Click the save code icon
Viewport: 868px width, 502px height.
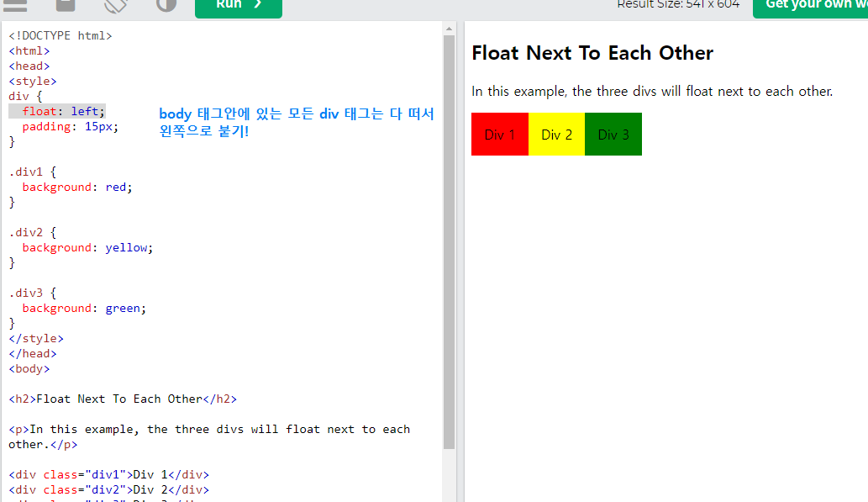pos(66,5)
